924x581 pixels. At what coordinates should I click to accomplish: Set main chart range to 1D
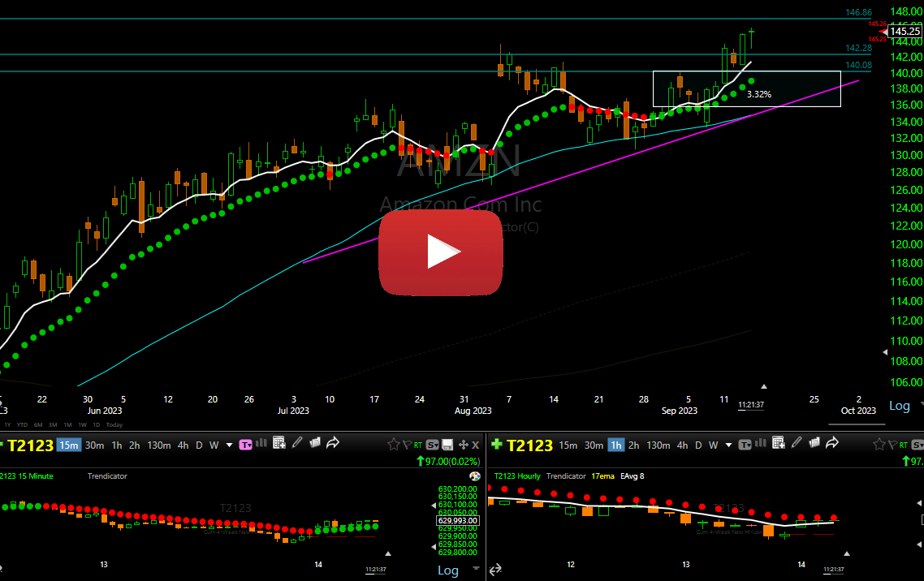pos(96,424)
